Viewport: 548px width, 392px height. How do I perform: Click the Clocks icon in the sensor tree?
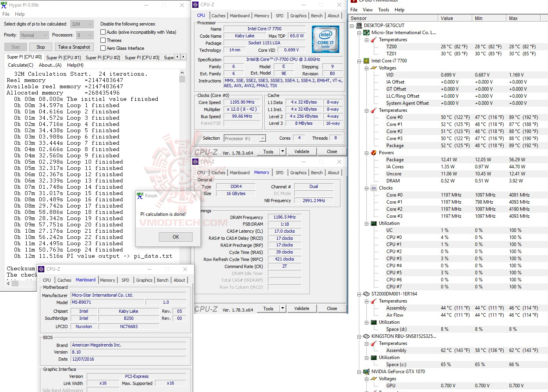(374, 188)
